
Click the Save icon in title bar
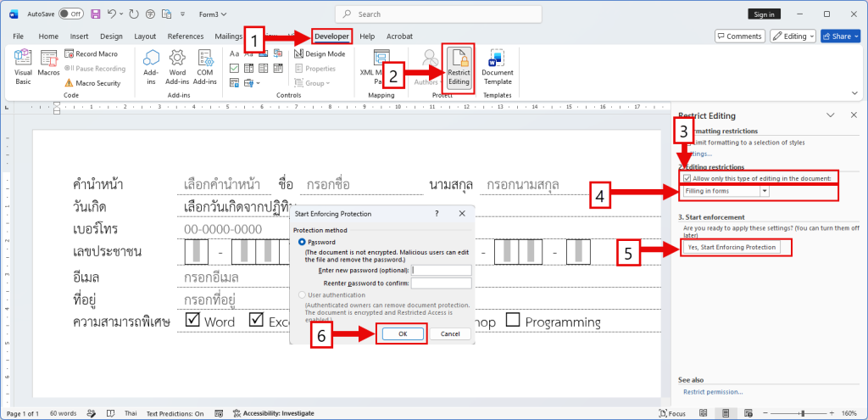[95, 14]
